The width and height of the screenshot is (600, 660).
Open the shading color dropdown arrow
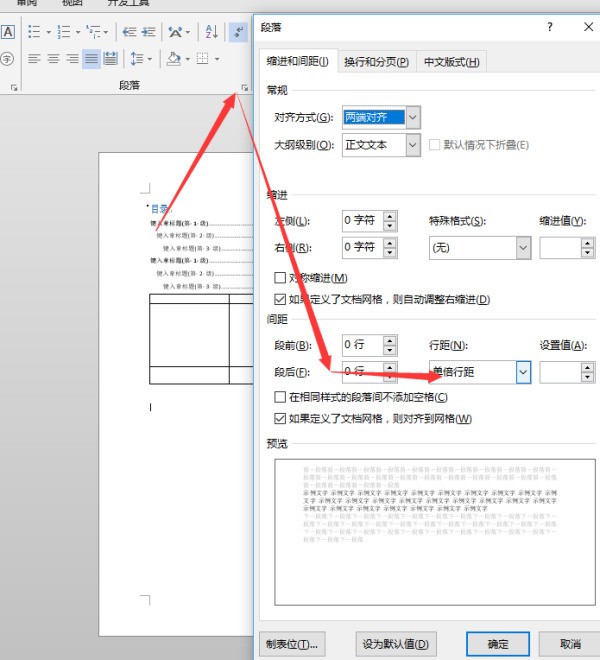pos(188,59)
